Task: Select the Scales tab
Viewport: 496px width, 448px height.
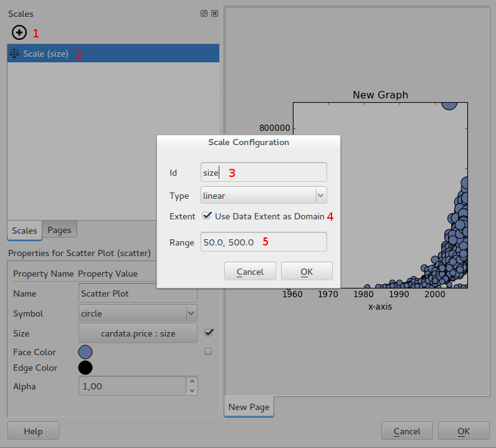Action: point(24,231)
